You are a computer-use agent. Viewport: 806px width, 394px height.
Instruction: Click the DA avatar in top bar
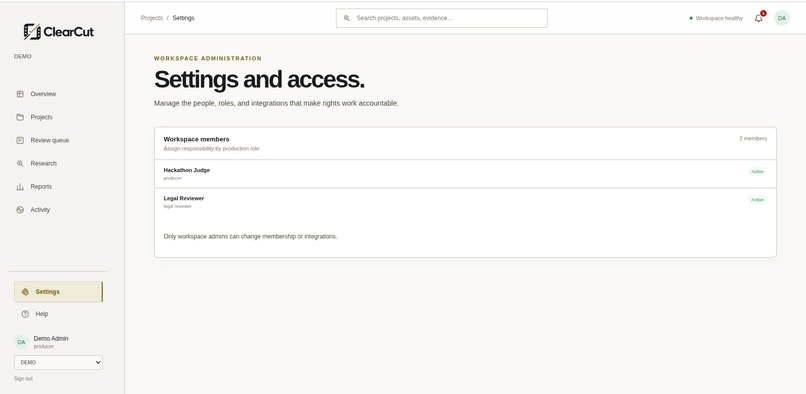[x=782, y=18]
